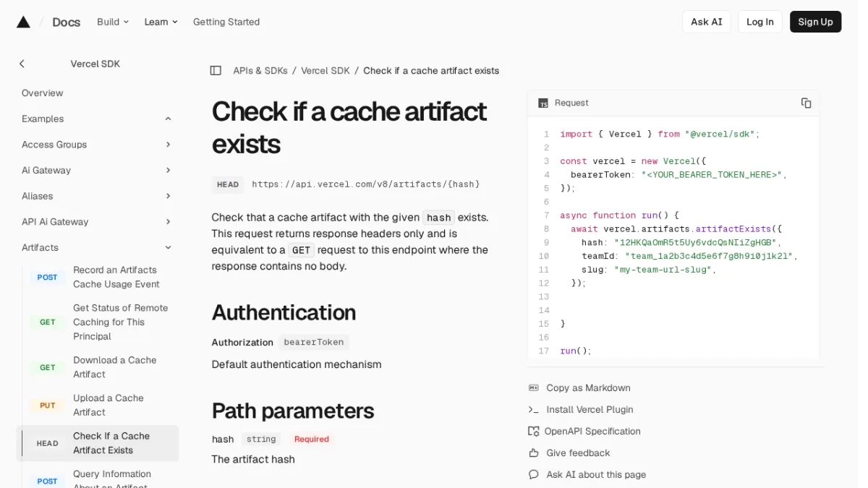The height and width of the screenshot is (488, 868).
Task: Click the Authentication heading
Action: 284,312
